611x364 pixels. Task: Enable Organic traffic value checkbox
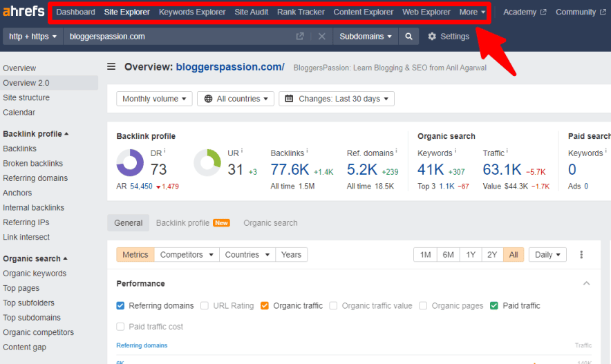[333, 305]
